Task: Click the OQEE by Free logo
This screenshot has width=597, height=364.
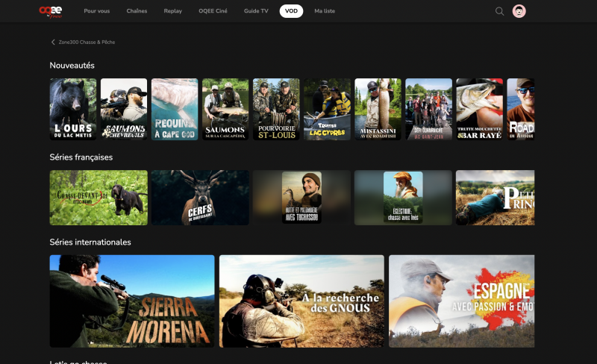Action: 51,11
